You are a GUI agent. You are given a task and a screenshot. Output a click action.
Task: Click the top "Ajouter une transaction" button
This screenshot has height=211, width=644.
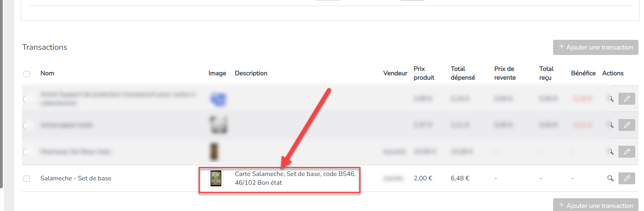point(595,47)
